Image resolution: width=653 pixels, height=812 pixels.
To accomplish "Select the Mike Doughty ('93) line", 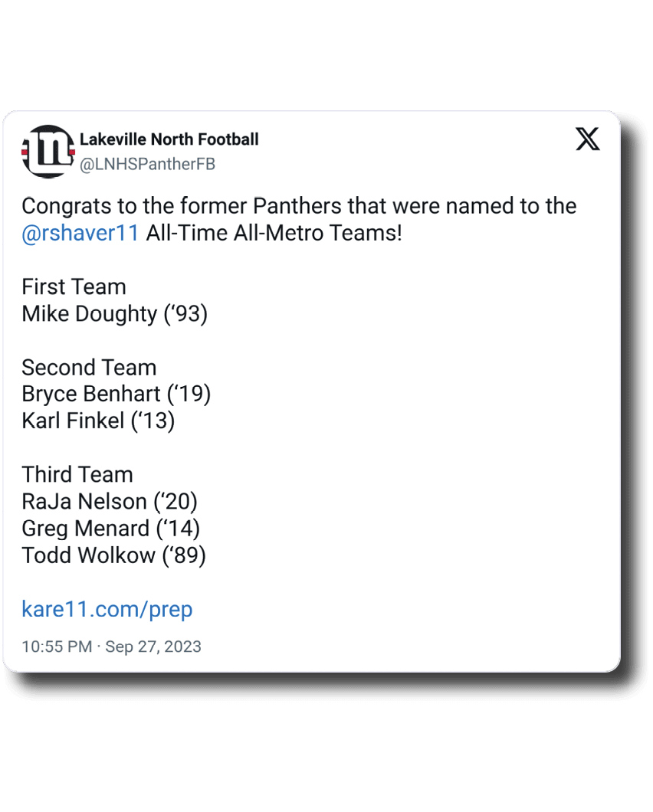I will coord(114,314).
